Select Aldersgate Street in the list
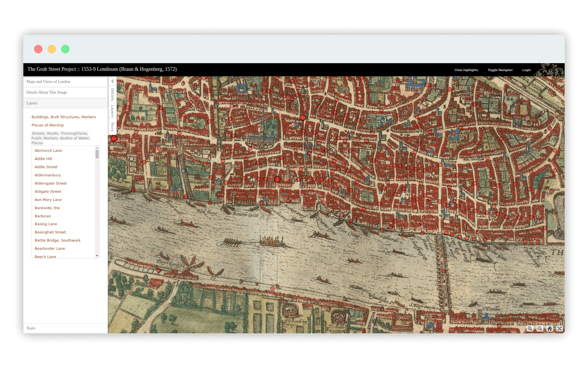588x368 pixels. click(x=51, y=183)
